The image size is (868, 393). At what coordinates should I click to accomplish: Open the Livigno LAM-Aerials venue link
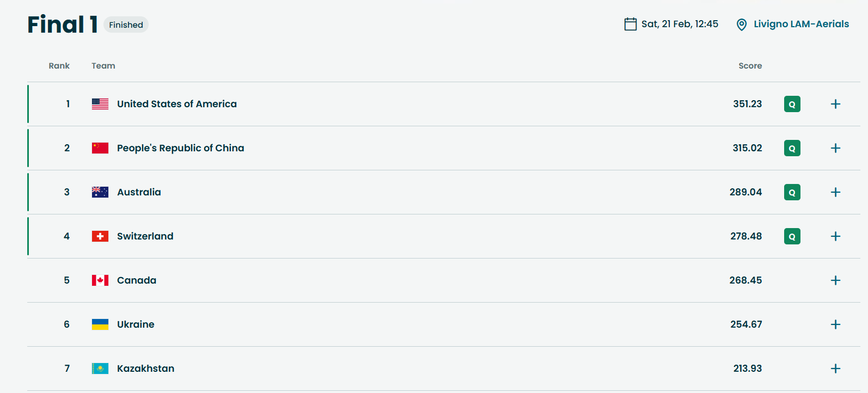pos(801,24)
